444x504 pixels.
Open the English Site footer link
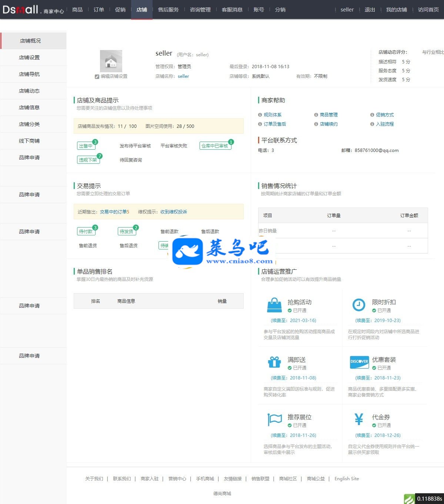(347, 479)
